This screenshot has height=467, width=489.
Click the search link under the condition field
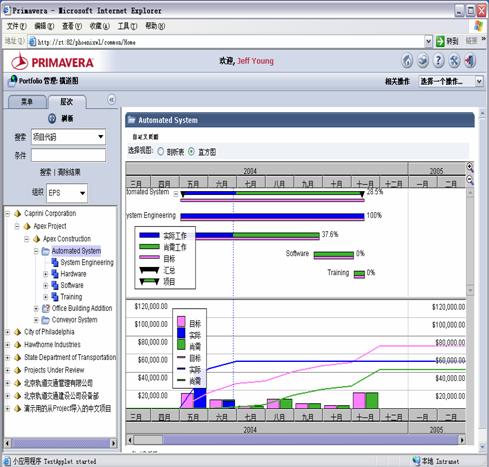pyautogui.click(x=46, y=172)
